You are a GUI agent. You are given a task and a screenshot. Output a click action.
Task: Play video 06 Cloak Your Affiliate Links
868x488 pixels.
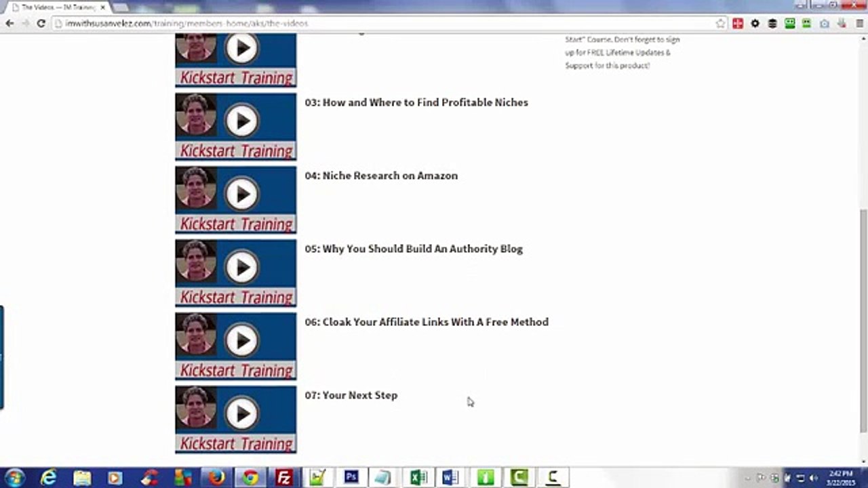tap(235, 346)
